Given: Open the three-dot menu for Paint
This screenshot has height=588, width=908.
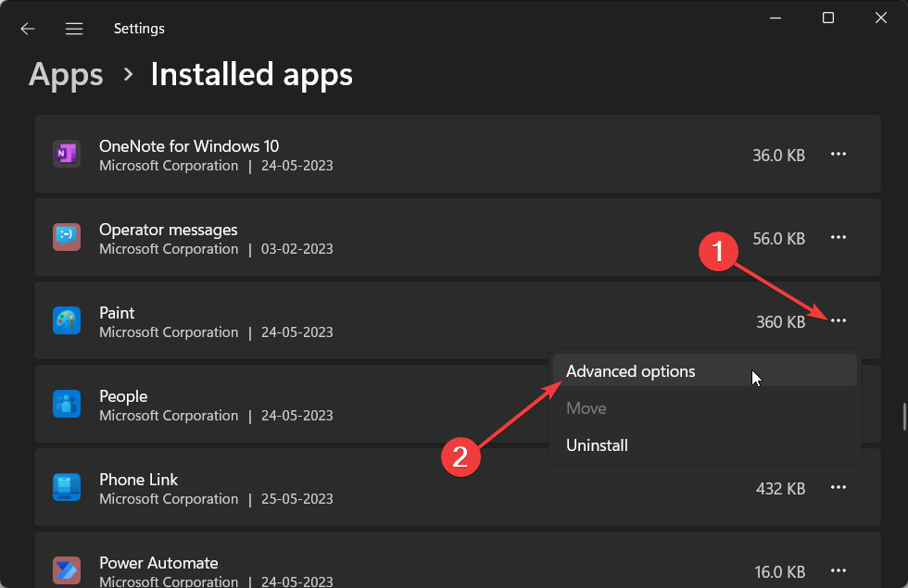Looking at the screenshot, I should [839, 320].
